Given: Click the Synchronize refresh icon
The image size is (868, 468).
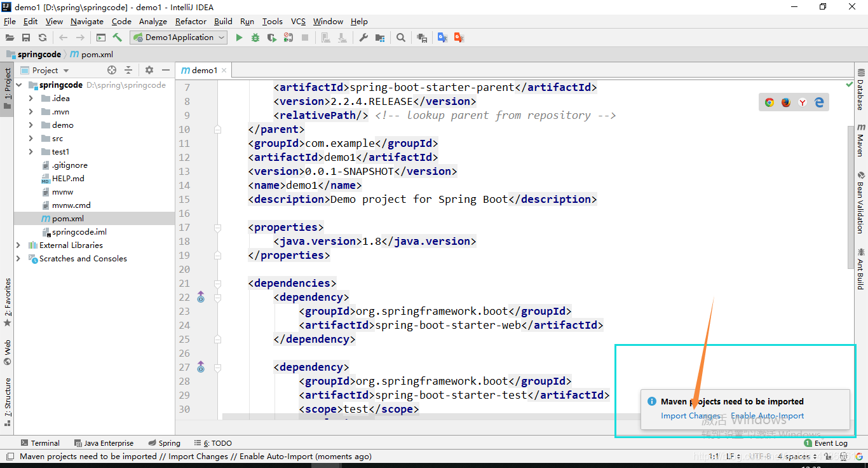Looking at the screenshot, I should coord(43,38).
